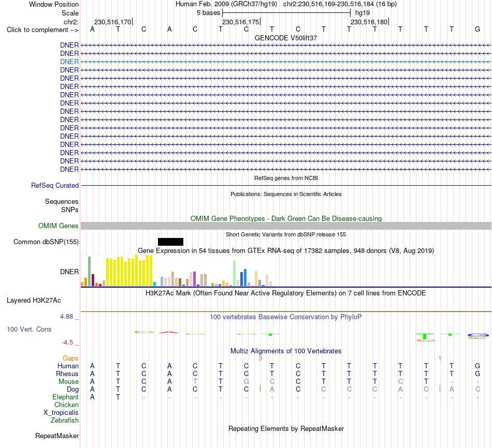Image resolution: width=492 pixels, height=448 pixels.
Task: Click the Elephant species label
Action: click(65, 397)
